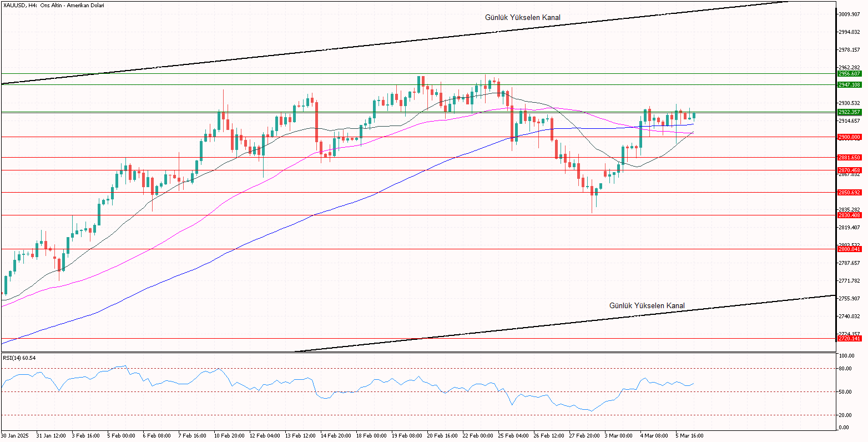Click the 2914.657 price axis label
The height and width of the screenshot is (442, 868).
850,120
